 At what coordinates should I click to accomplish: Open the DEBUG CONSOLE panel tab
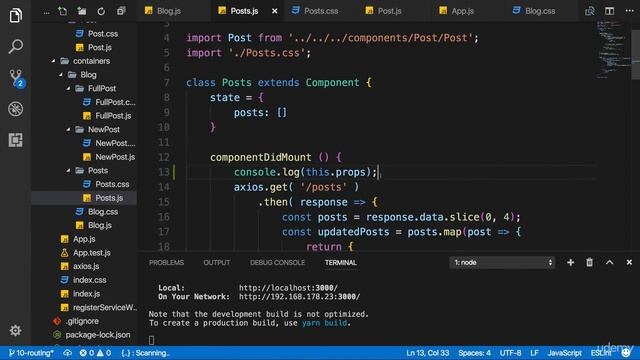(278, 262)
